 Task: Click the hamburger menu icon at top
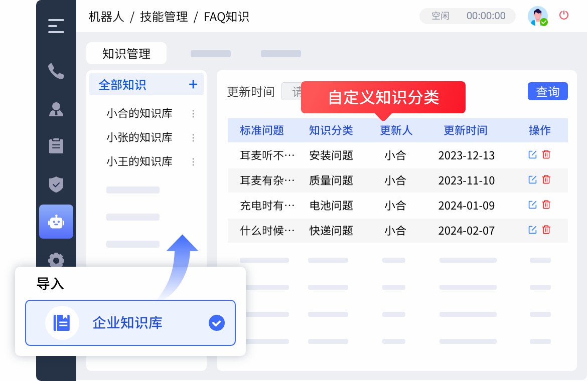click(56, 26)
